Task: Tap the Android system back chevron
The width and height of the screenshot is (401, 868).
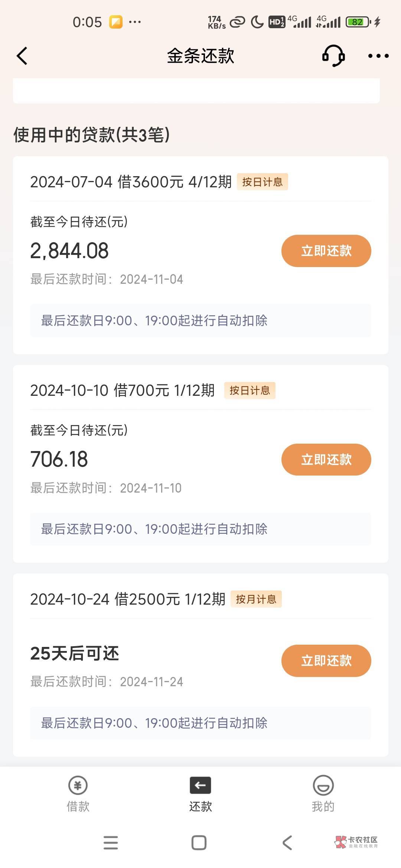Action: click(287, 842)
